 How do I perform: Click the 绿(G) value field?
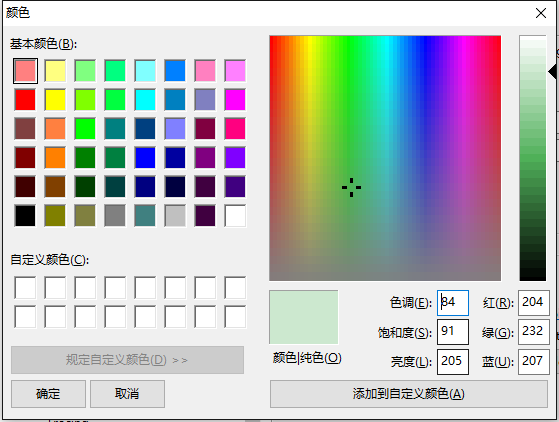[x=534, y=332]
